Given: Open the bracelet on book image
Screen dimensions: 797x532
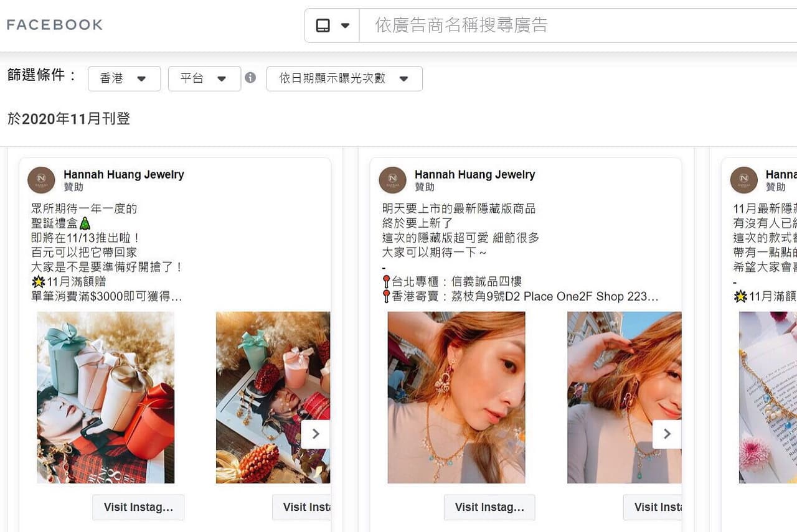Looking at the screenshot, I should coord(768,398).
